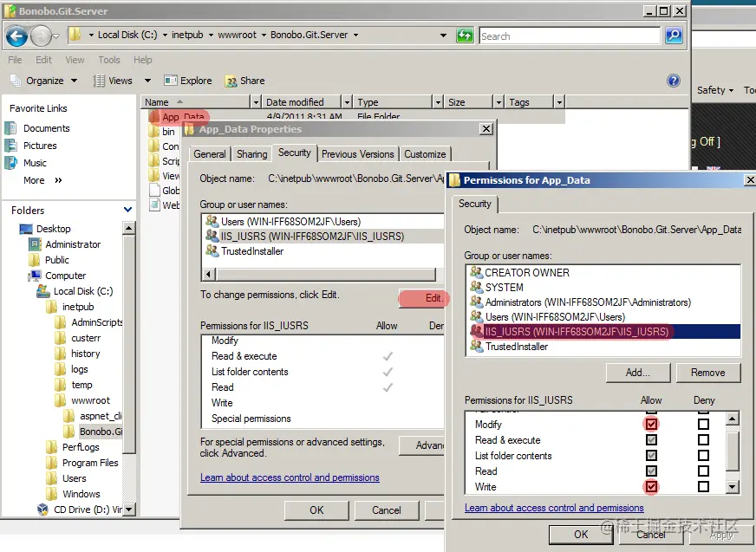Open the Tools menu
756x552 pixels.
point(108,59)
